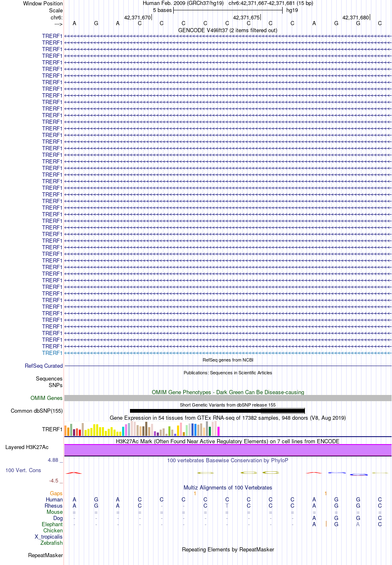Screen dimensions: 392x565
Task: Click the OMIM Gene Phenotypes track title
Action: (228, 392)
